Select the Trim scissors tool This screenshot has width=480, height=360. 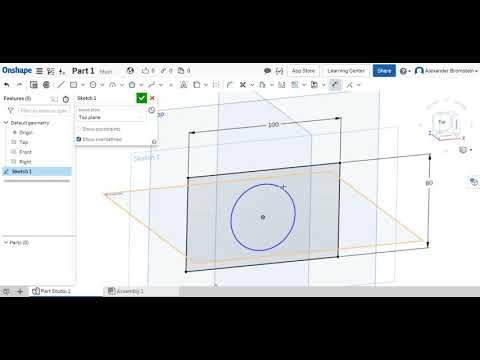tap(243, 85)
